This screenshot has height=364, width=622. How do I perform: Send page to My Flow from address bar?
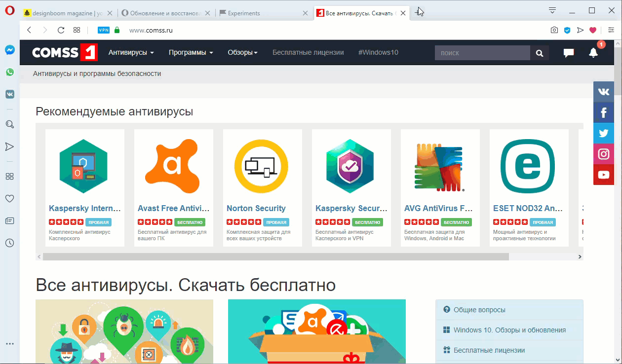click(x=580, y=30)
